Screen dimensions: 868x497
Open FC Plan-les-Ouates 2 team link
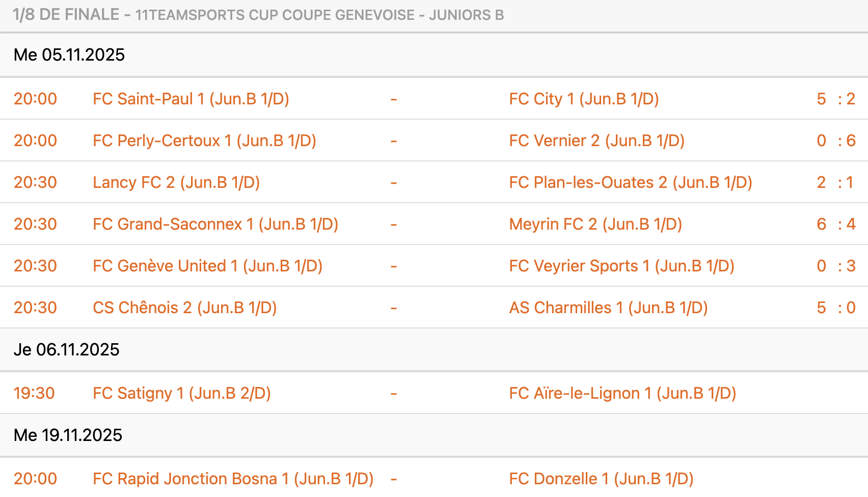coord(631,182)
